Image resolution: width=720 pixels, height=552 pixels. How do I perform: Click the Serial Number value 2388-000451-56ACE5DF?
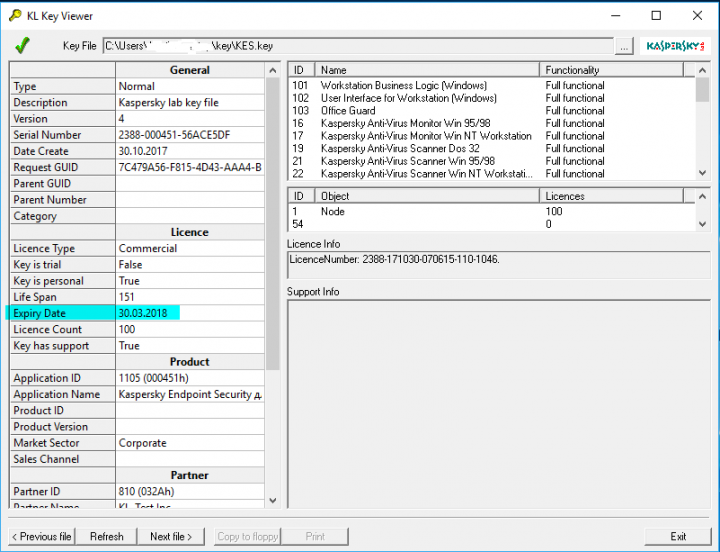(190, 135)
